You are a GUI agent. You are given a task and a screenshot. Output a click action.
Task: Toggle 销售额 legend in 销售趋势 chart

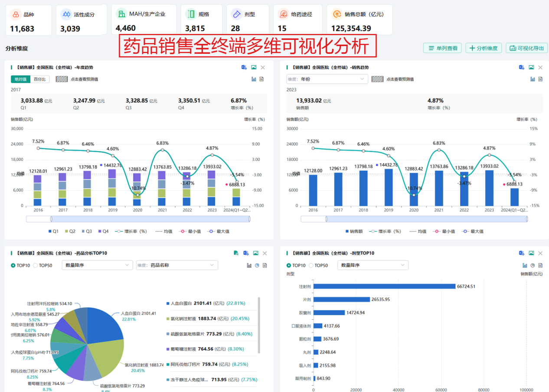[354, 232]
